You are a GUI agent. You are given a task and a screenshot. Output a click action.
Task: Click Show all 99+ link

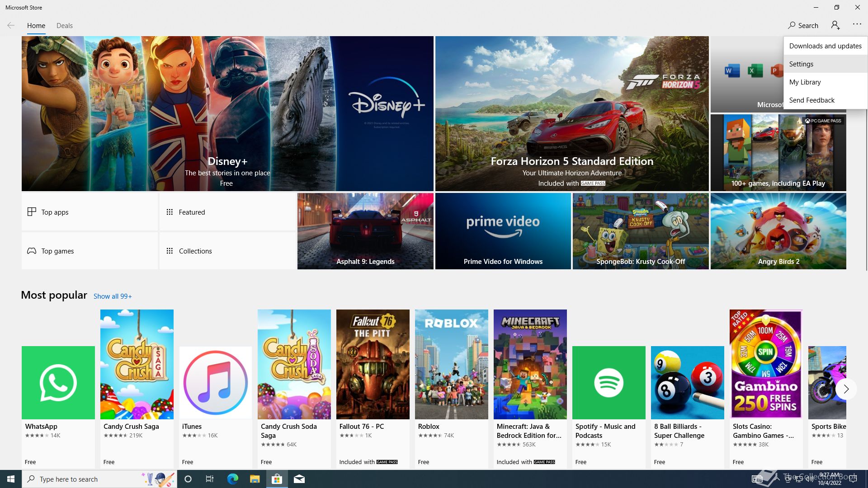click(x=113, y=296)
